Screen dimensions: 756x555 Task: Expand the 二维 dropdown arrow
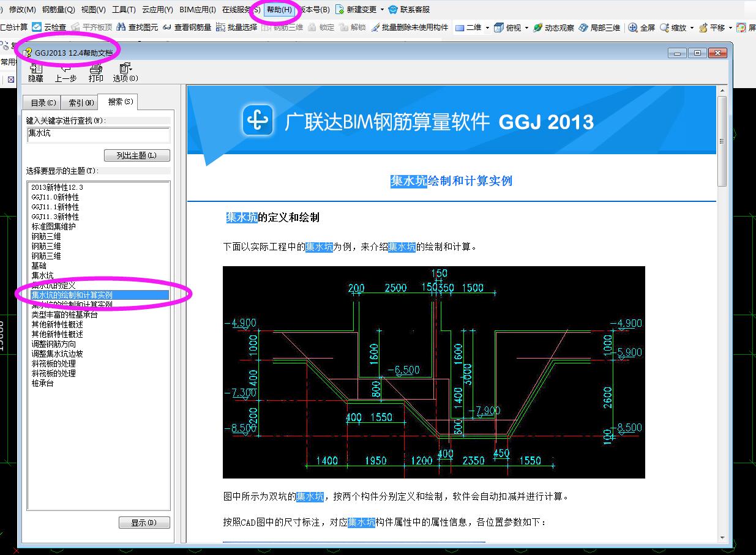coord(487,28)
